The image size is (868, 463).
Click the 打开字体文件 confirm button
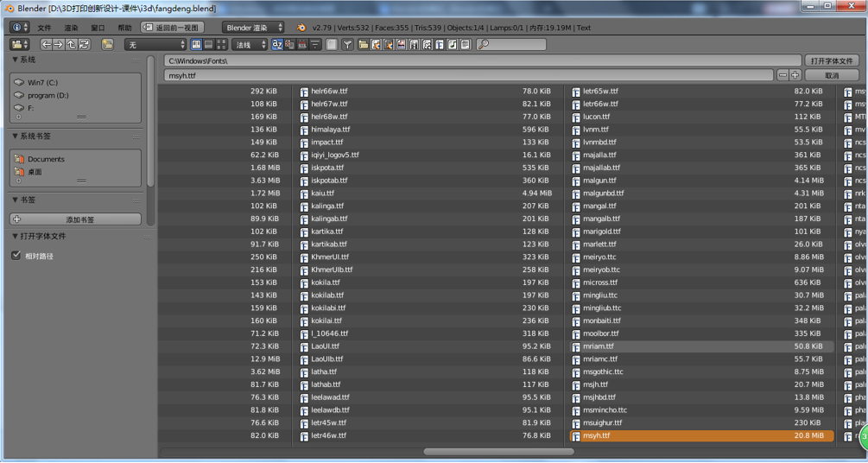click(x=832, y=60)
